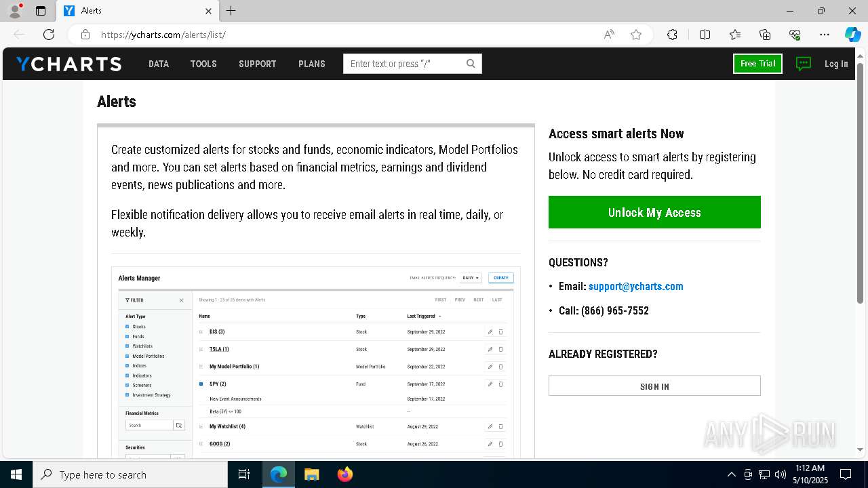This screenshot has width=868, height=488.
Task: Focus Windows taskbar search box
Action: pos(130,474)
